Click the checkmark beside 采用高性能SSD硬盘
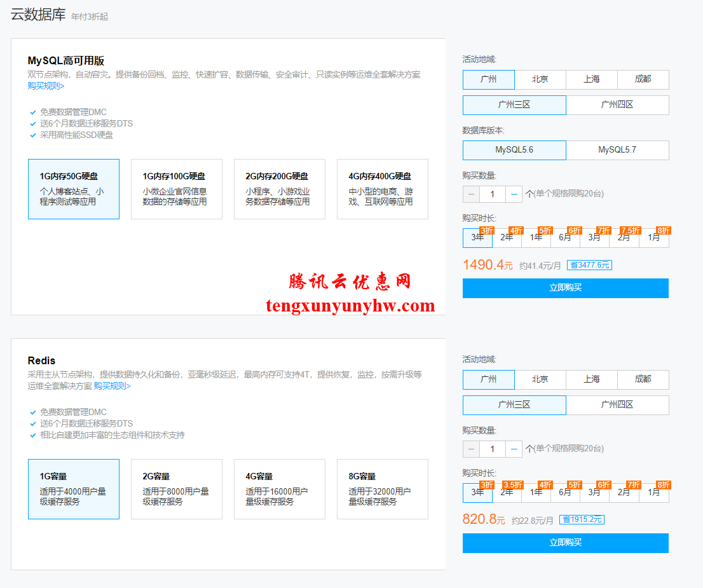 (x=32, y=135)
